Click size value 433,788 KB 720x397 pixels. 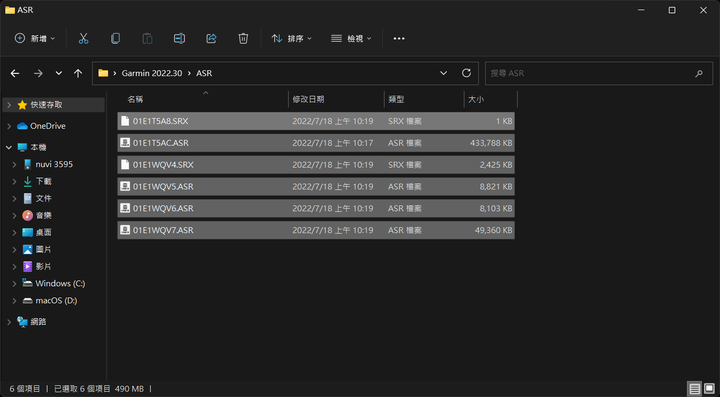[x=491, y=143]
